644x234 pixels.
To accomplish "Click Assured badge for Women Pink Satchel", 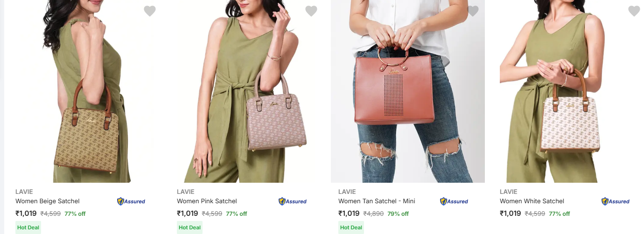I will click(293, 201).
